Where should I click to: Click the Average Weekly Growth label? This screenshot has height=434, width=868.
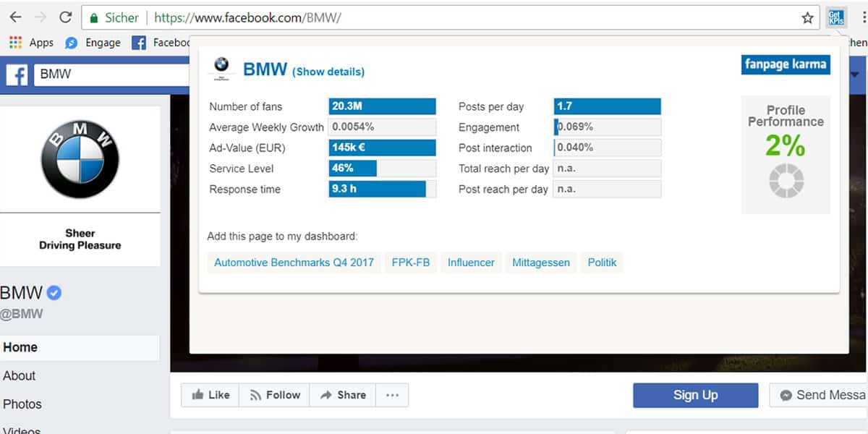pos(267,127)
